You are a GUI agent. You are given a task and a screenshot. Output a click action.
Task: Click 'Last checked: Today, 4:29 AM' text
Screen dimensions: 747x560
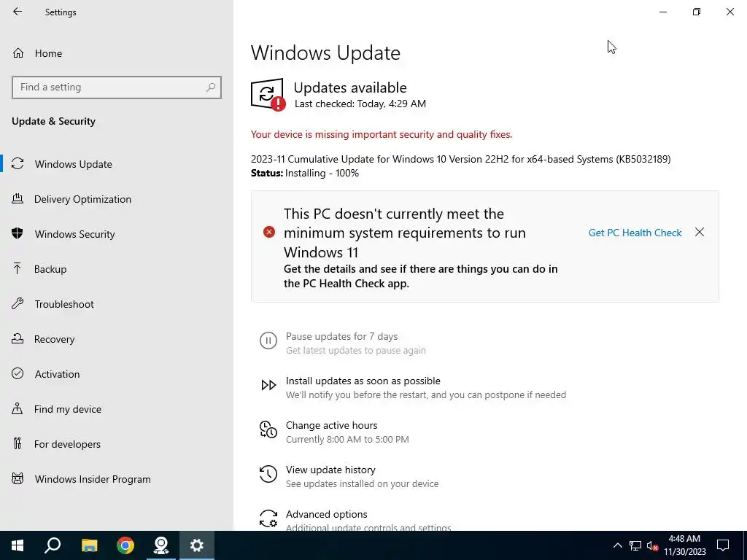(360, 104)
